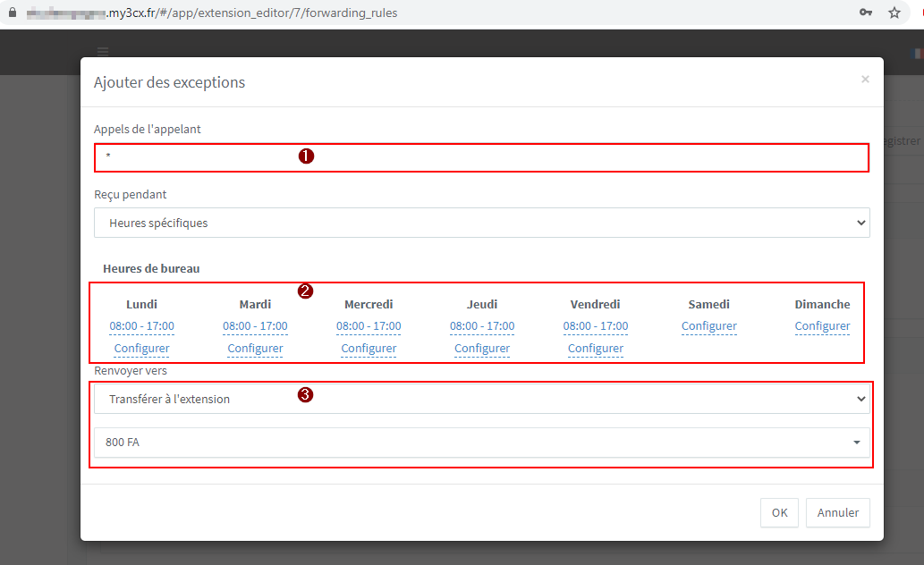
Task: Click the key password icon in address bar
Action: point(865,13)
